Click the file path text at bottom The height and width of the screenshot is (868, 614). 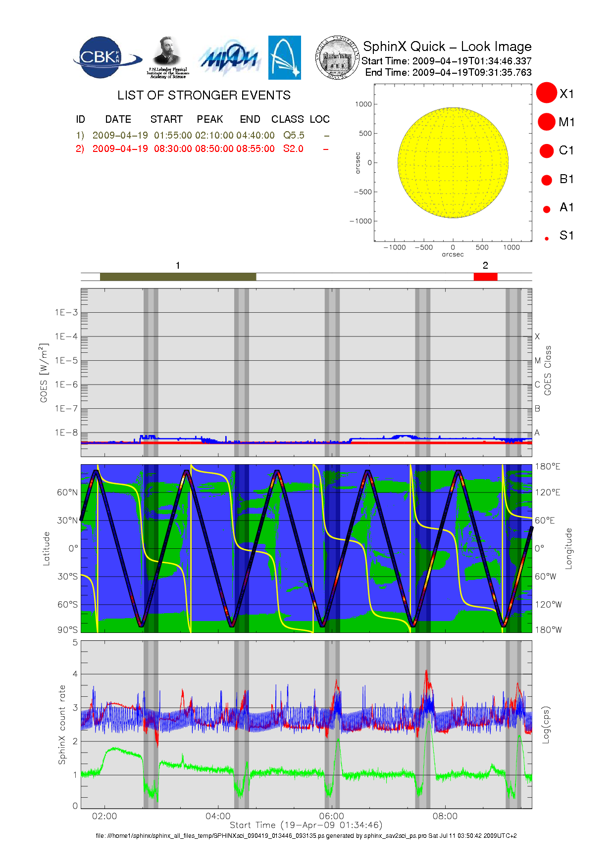point(306,835)
